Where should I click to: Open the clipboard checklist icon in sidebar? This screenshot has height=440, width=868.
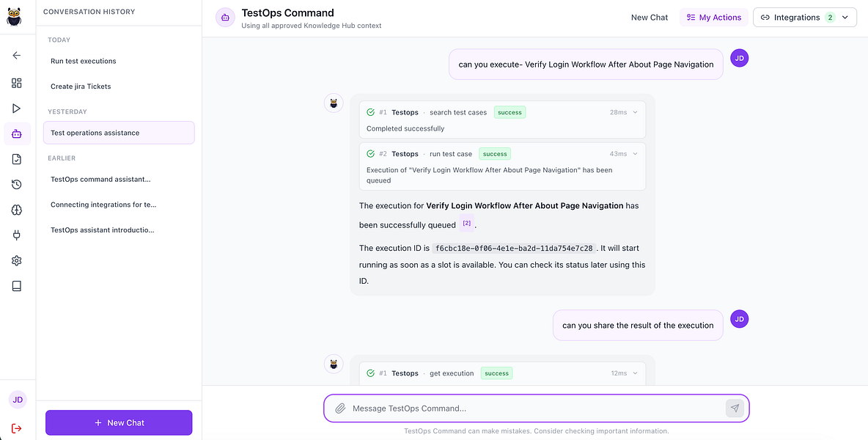pyautogui.click(x=17, y=159)
